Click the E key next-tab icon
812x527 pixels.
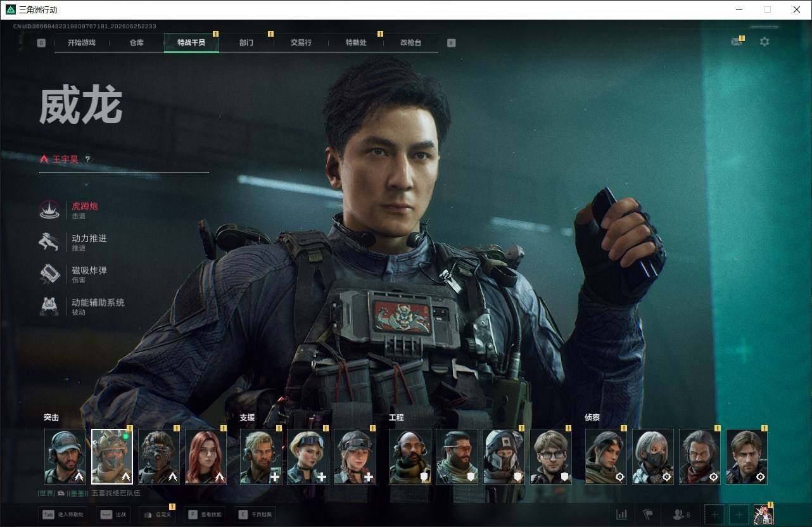(451, 43)
